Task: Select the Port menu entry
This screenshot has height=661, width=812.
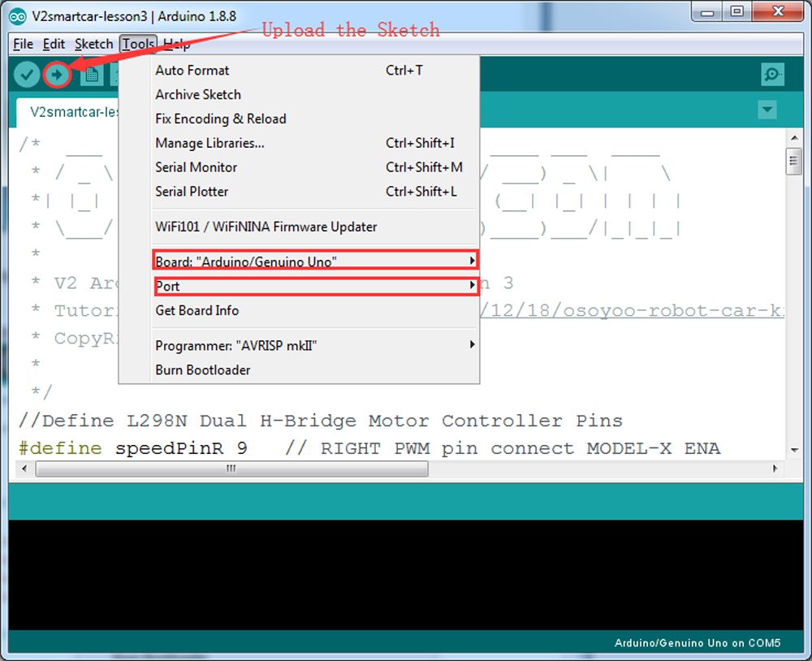Action: pyautogui.click(x=317, y=287)
